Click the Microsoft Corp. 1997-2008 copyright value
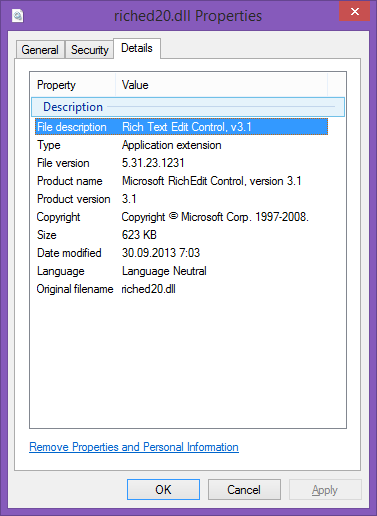 coord(215,217)
